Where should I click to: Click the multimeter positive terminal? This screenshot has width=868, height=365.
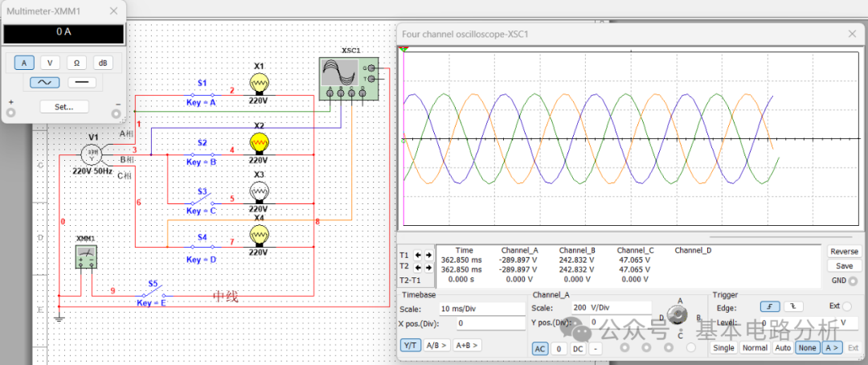click(x=10, y=113)
